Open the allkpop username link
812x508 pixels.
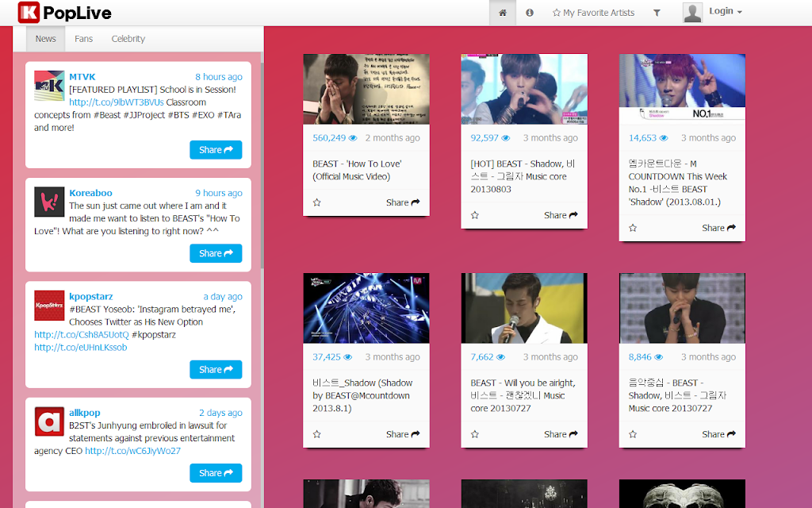click(84, 413)
